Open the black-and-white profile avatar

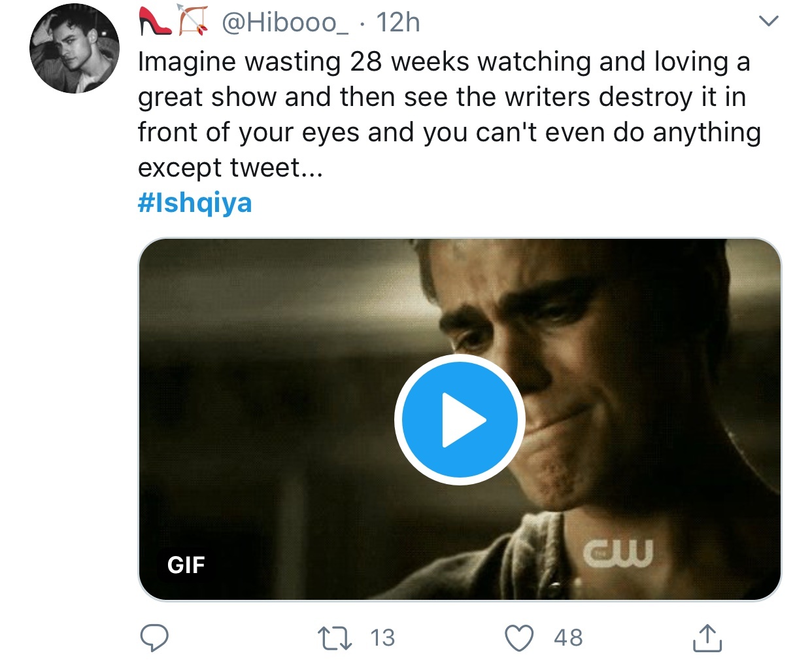[x=74, y=48]
